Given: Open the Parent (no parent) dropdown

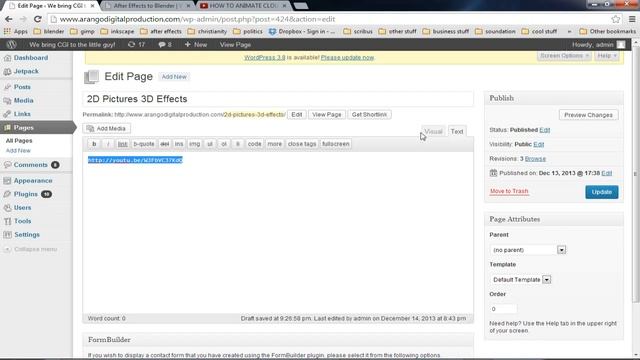Looking at the screenshot, I should [x=527, y=250].
